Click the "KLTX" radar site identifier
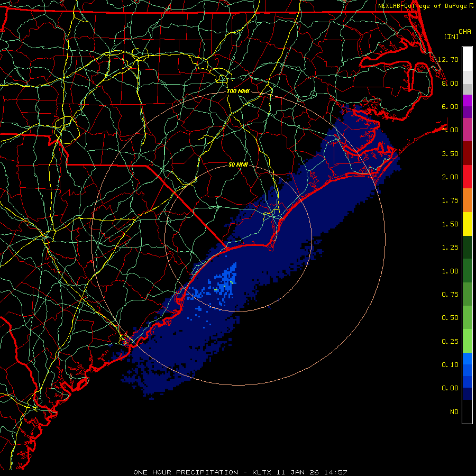This screenshot has height=476, width=476. [262, 472]
